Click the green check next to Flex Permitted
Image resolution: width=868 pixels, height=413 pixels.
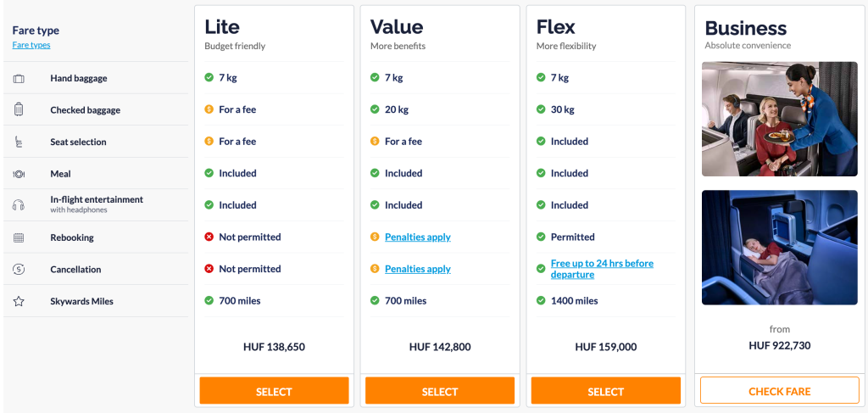pos(541,237)
